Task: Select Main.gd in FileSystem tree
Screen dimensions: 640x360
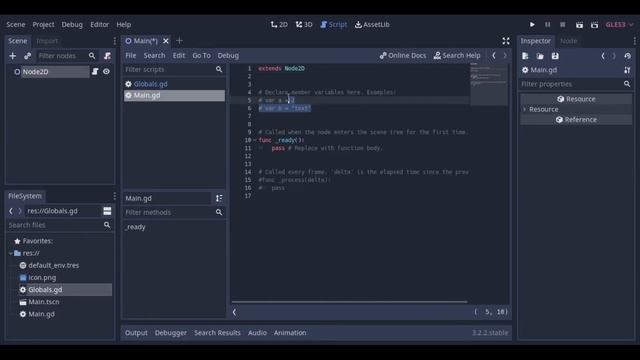Action: click(x=41, y=314)
